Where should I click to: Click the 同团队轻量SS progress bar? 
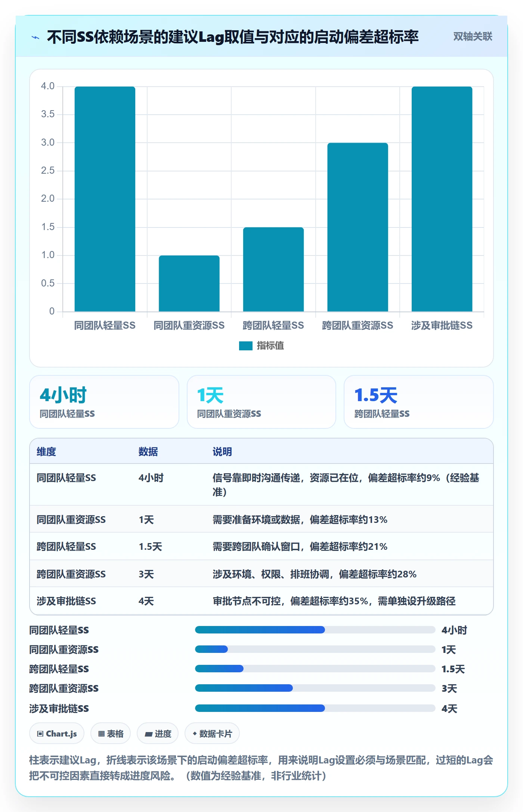[x=315, y=630]
